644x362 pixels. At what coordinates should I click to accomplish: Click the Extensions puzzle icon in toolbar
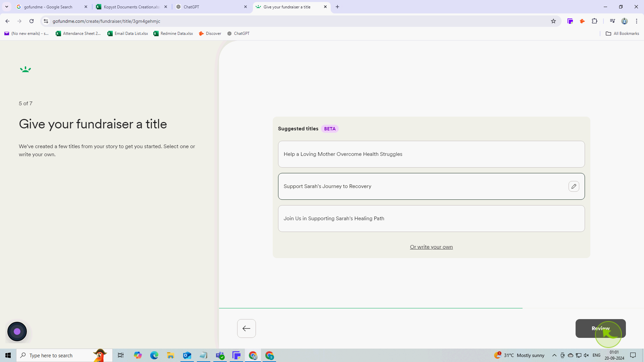(595, 21)
